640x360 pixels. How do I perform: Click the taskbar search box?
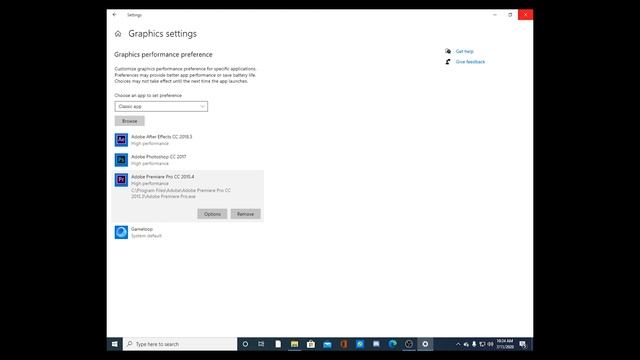(180, 344)
